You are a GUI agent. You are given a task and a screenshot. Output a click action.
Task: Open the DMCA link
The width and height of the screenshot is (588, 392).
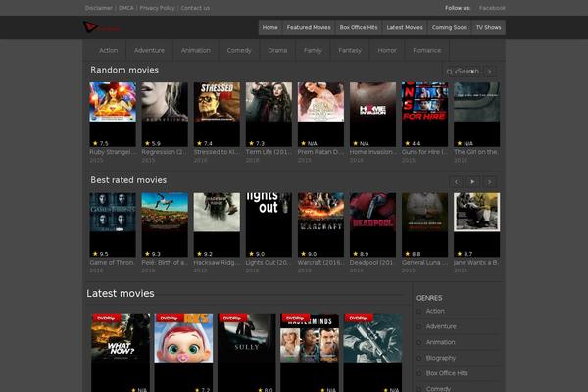(126, 8)
